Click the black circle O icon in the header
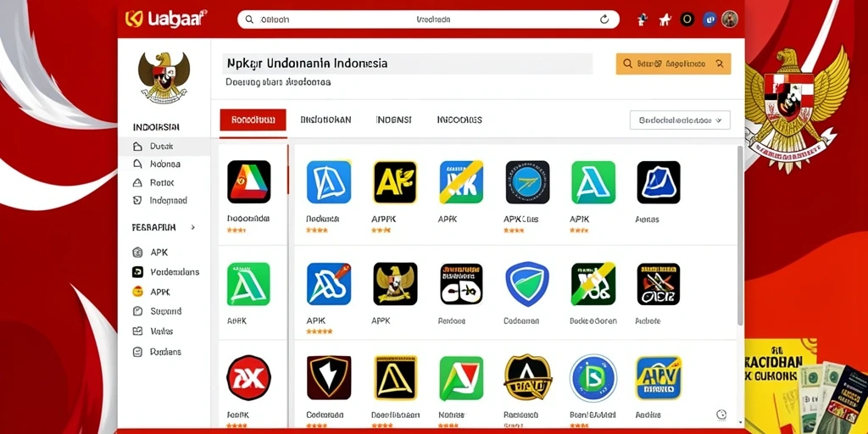This screenshot has height=434, width=868. click(x=687, y=19)
